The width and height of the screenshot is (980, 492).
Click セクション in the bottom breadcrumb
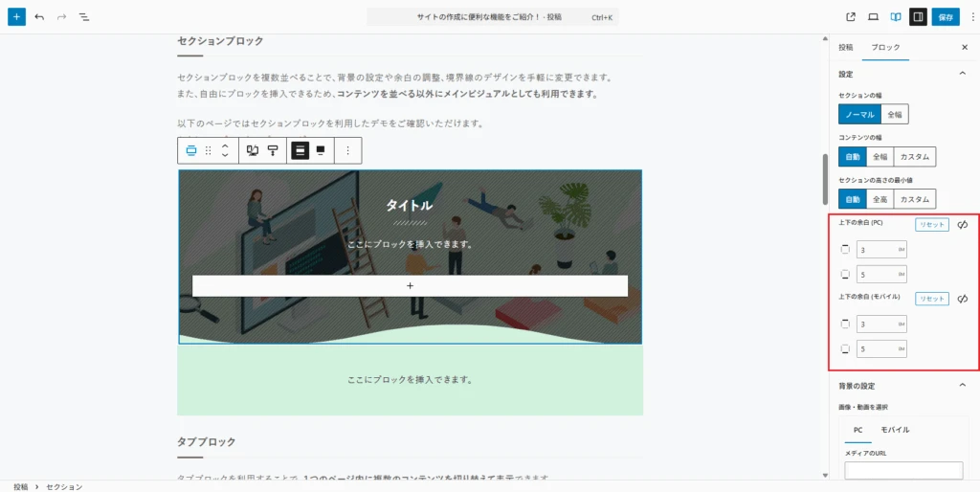64,486
